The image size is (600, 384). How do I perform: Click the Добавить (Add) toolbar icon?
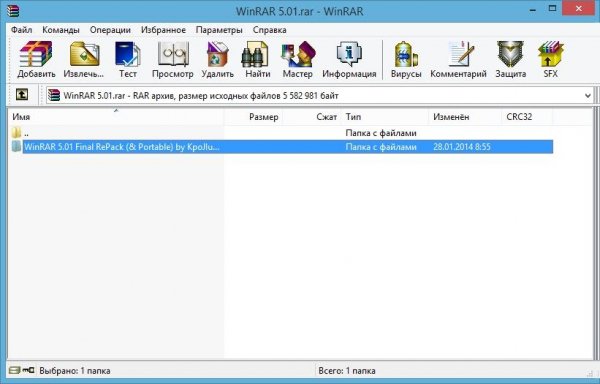(x=36, y=59)
